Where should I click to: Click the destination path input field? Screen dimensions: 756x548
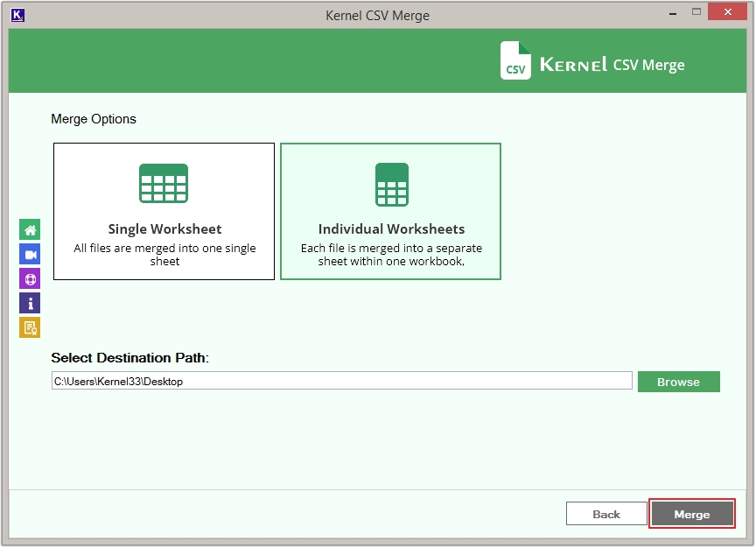click(342, 381)
